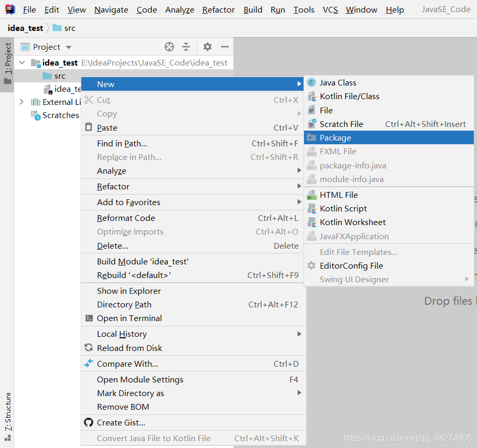Click the Scratches and Consoles icon
This screenshot has width=477, height=448.
pyautogui.click(x=36, y=115)
